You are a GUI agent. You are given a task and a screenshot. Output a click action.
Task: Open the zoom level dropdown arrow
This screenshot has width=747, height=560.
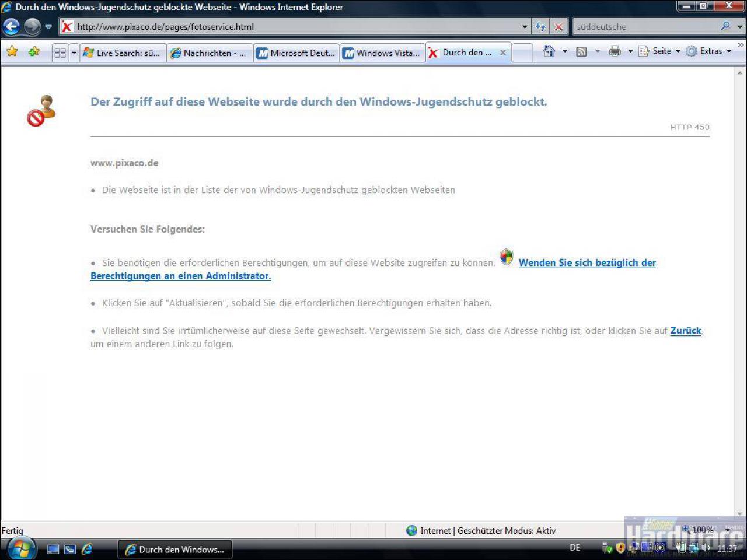pyautogui.click(x=727, y=530)
